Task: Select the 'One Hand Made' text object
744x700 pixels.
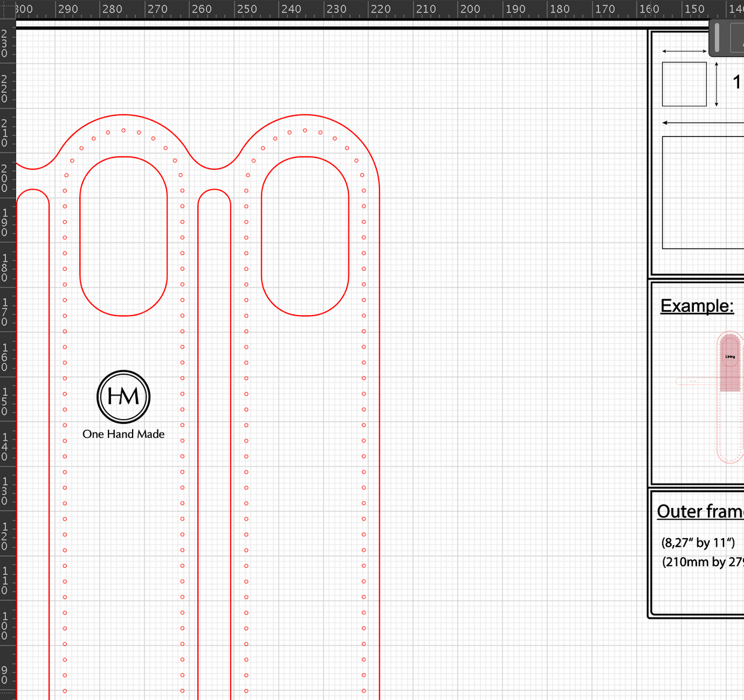Action: tap(123, 434)
